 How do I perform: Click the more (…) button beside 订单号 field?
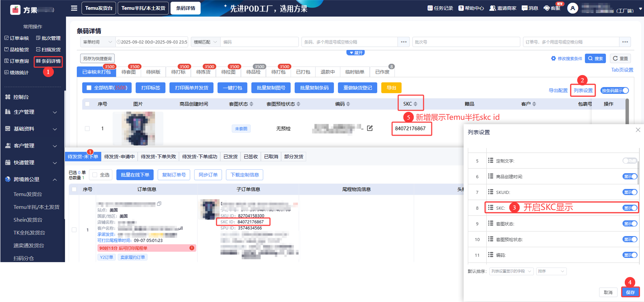(625, 42)
